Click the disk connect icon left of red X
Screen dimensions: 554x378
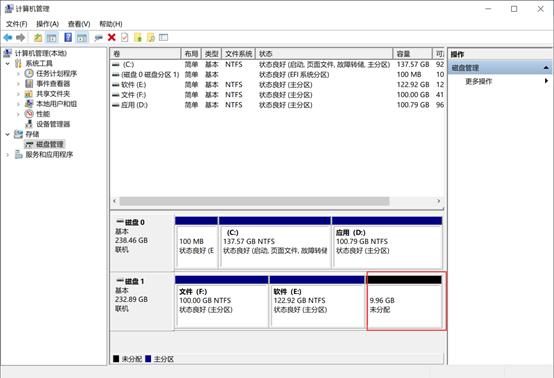99,37
